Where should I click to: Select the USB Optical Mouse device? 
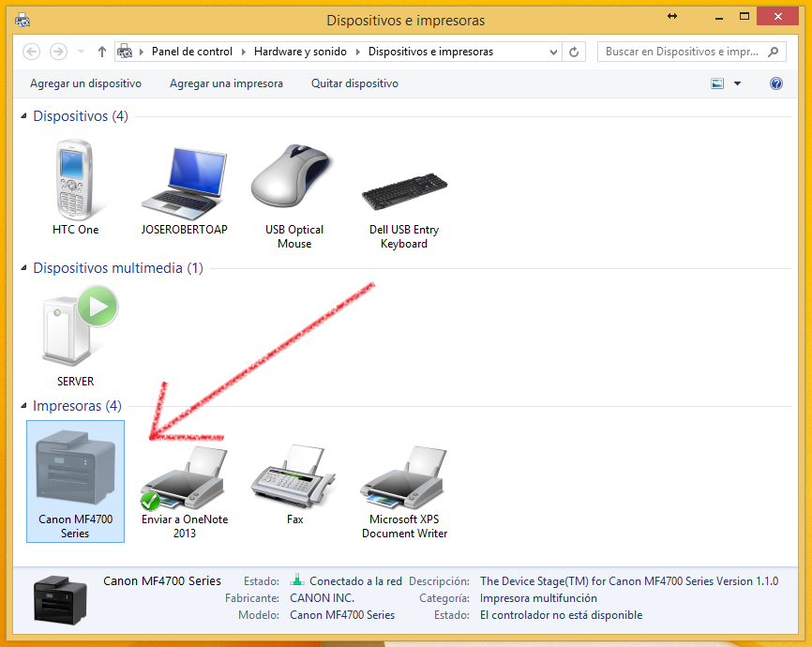(x=294, y=196)
